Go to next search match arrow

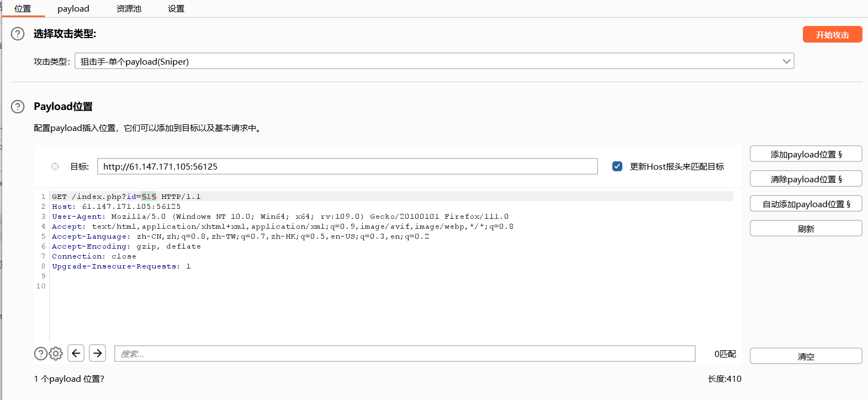[98, 353]
